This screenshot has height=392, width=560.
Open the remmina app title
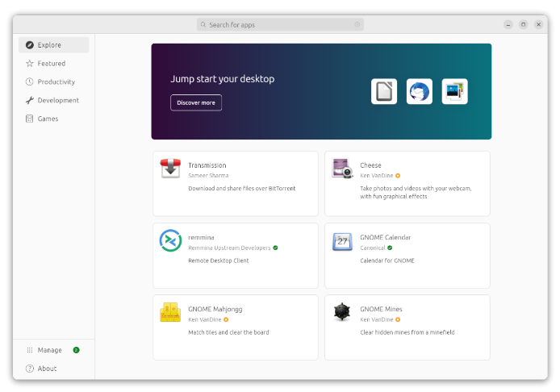click(201, 237)
